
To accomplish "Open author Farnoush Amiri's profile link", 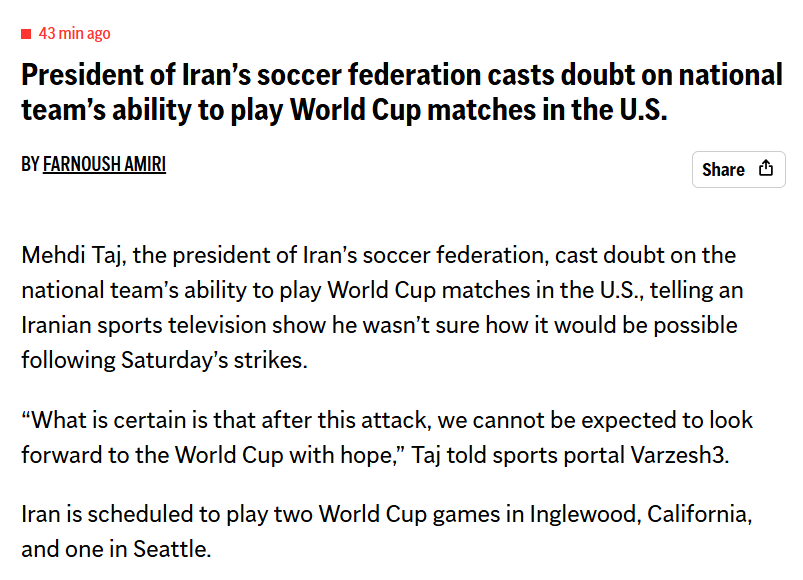I will 104,164.
